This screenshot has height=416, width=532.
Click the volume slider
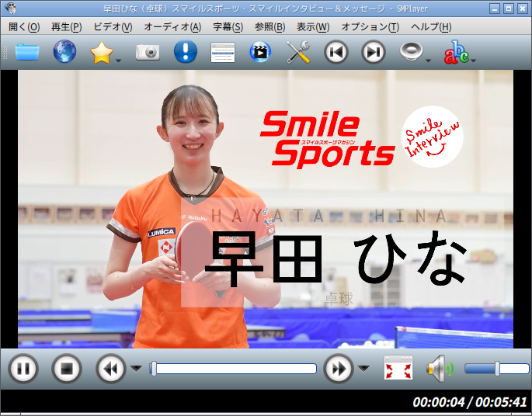[497, 369]
